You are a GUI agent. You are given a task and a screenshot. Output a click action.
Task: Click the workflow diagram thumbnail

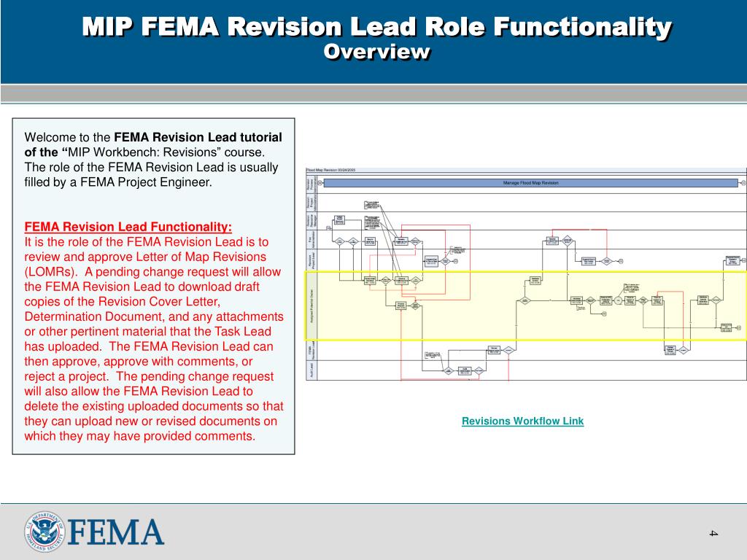(526, 274)
